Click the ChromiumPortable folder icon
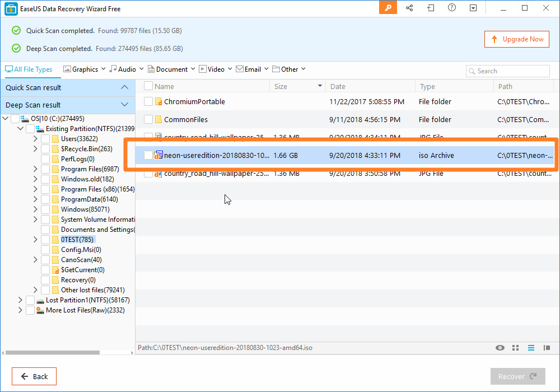 158,102
